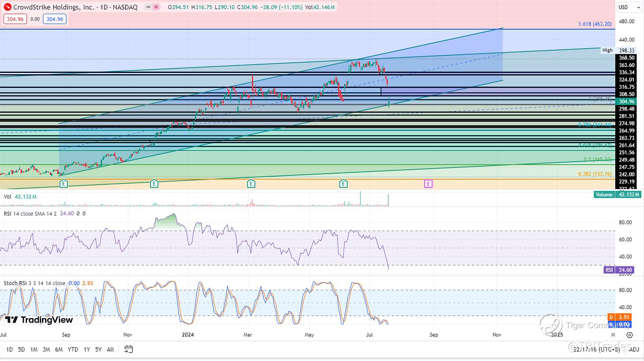
Task: Select the 1D time range
Action: click(9, 350)
